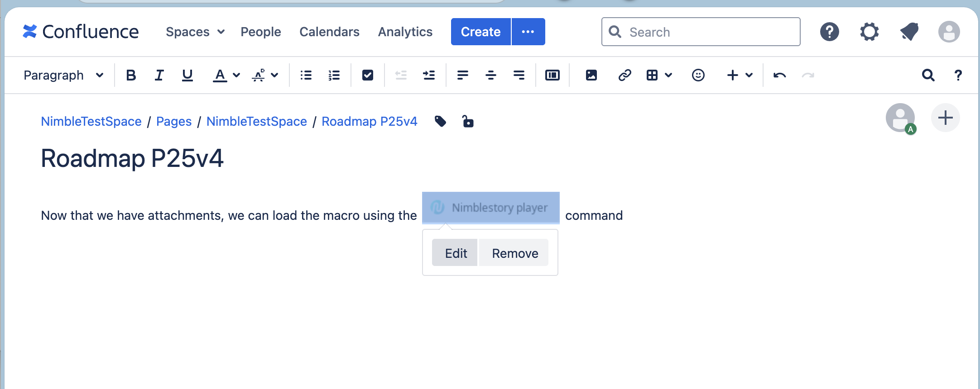Toggle underline formatting
Viewport: 980px width, 389px height.
(187, 75)
